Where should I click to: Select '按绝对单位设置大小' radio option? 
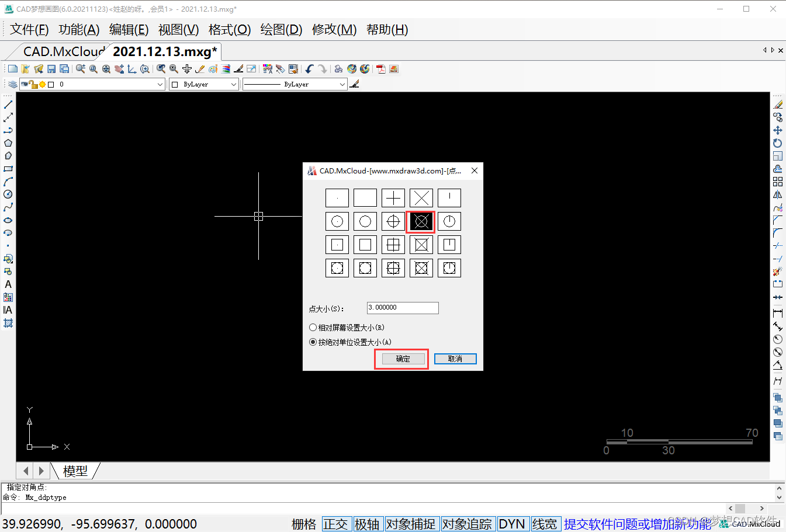tap(313, 342)
